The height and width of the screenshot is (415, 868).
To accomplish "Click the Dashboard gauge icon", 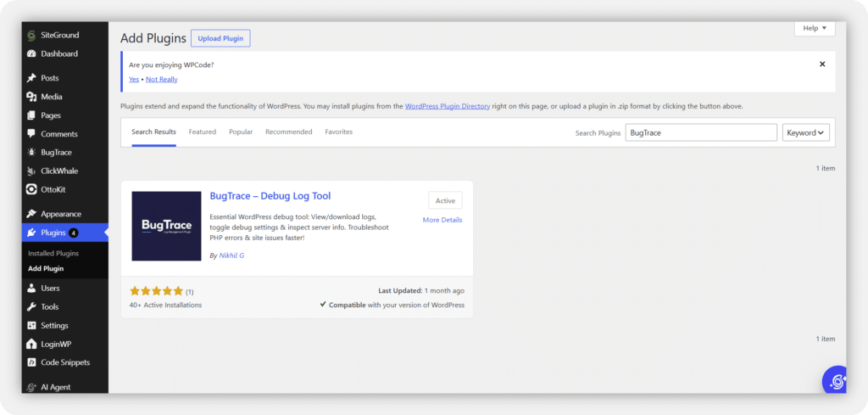I will [x=31, y=53].
